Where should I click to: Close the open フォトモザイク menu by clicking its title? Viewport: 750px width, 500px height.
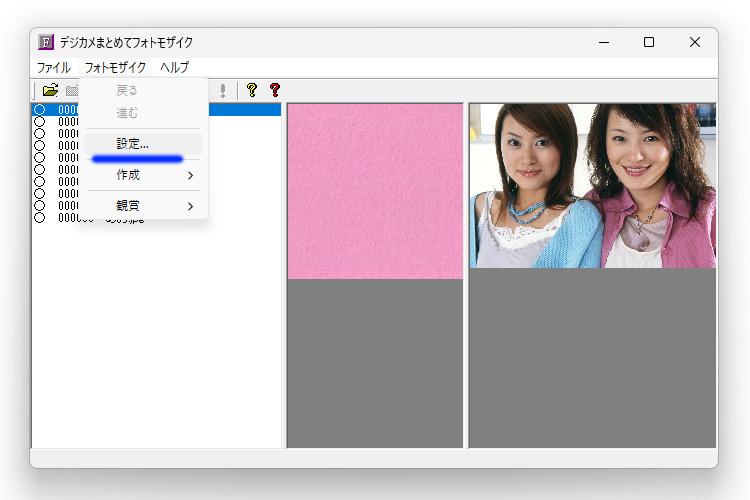click(x=115, y=67)
